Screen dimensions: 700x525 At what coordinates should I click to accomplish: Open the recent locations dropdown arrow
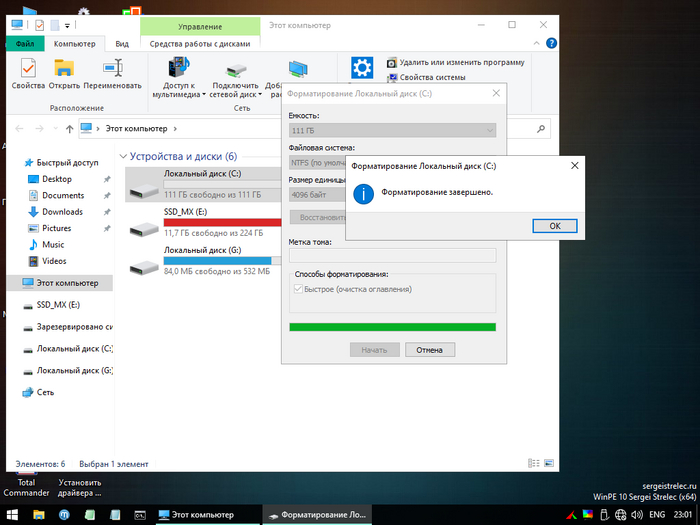coord(55,129)
